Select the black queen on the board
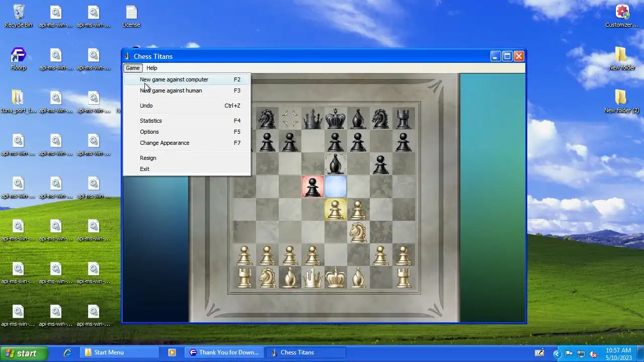Screen dimensions: 644x362 (x=312, y=119)
